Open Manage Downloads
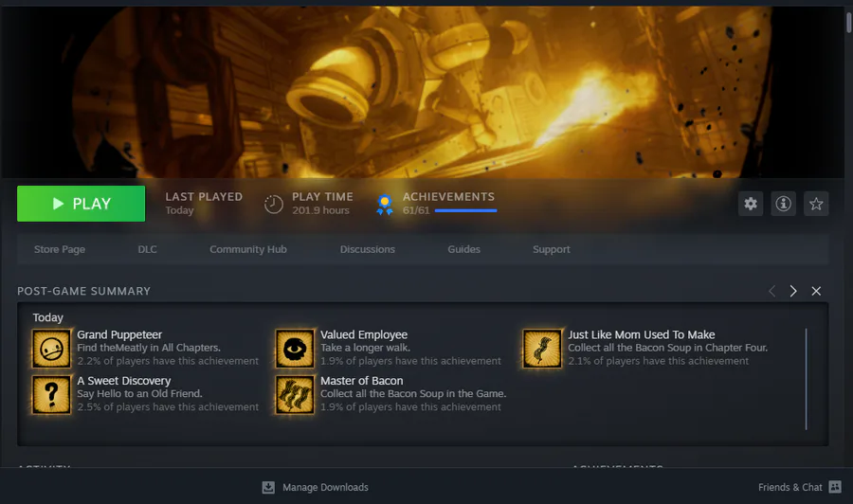The width and height of the screenshot is (853, 504). (315, 487)
